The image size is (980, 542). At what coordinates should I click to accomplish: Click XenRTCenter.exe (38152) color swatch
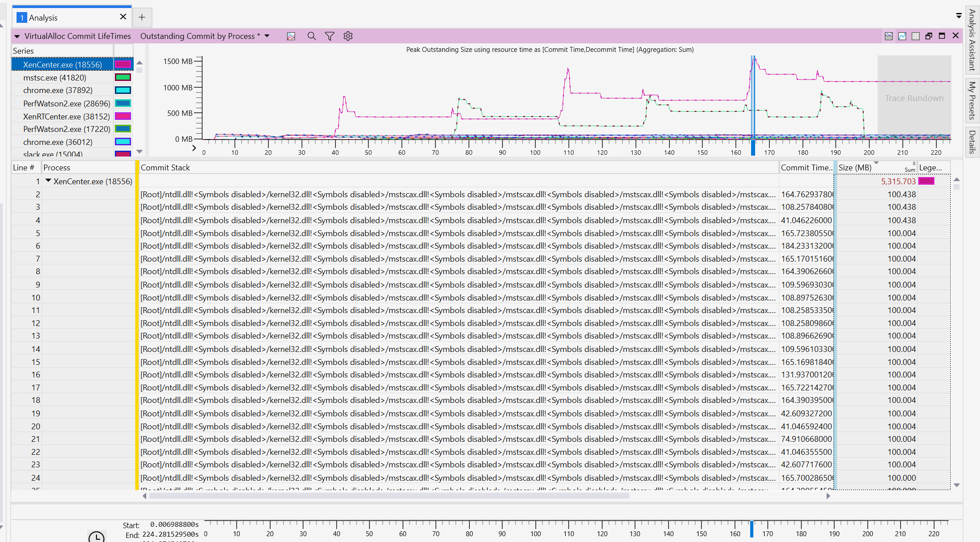tap(123, 116)
